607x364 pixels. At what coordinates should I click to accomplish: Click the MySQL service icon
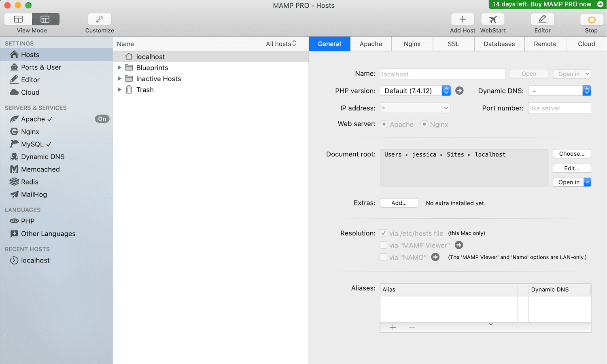[x=13, y=144]
